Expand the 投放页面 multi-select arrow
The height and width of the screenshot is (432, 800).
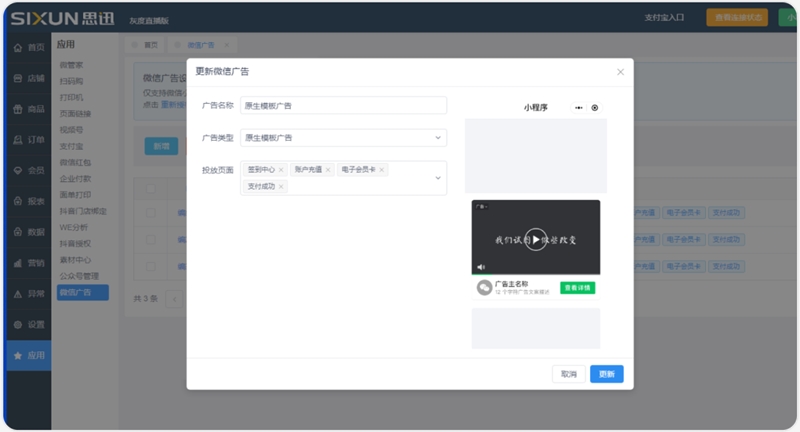click(x=437, y=178)
